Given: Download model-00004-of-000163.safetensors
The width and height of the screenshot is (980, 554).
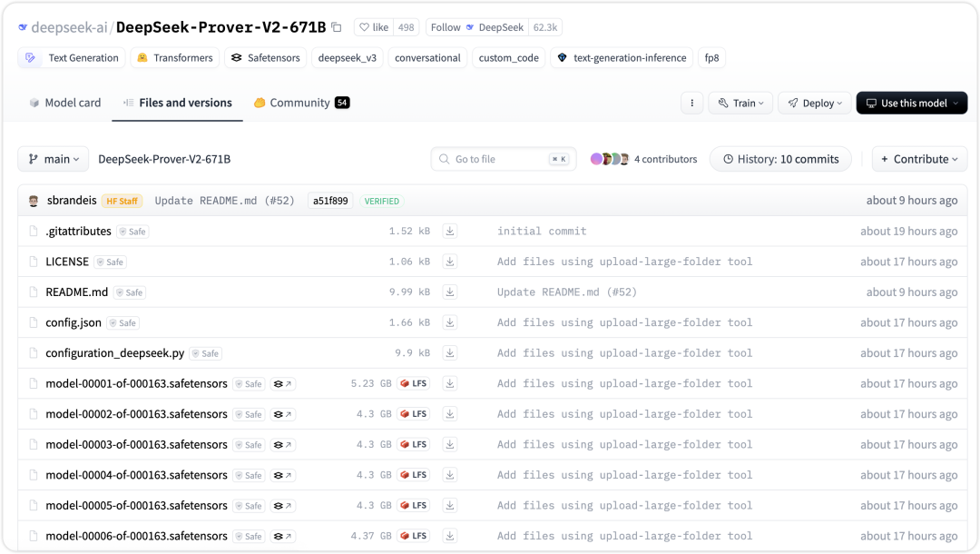Looking at the screenshot, I should click(x=449, y=475).
